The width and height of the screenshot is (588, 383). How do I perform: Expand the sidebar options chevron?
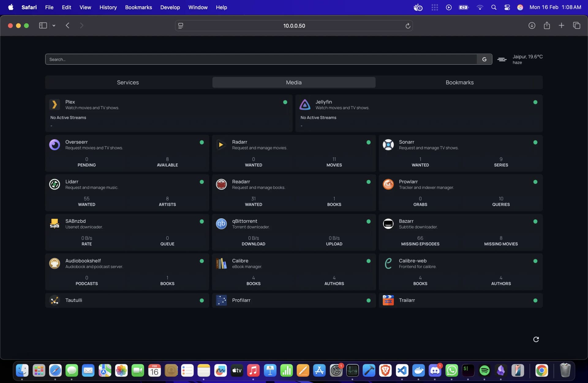[x=54, y=25]
